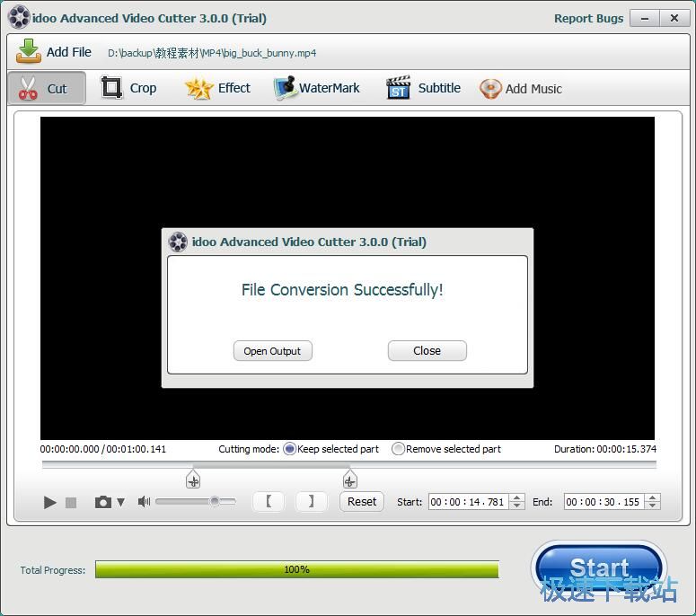
Task: Click the start trim marker on timeline
Action: tap(193, 480)
